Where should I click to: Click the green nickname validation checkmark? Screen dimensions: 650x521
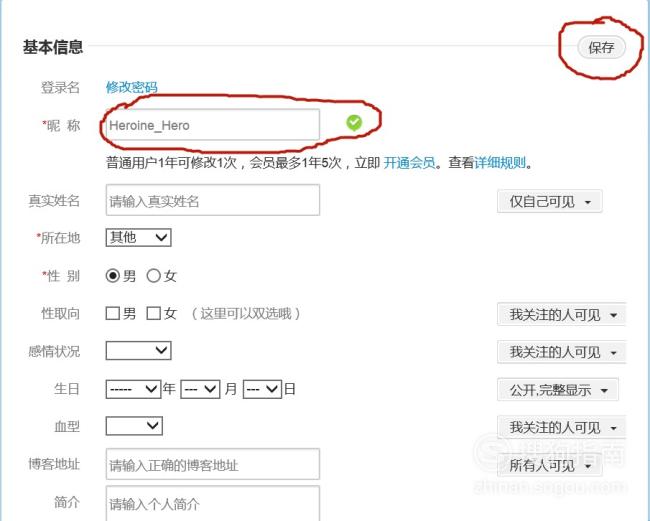[x=354, y=123]
